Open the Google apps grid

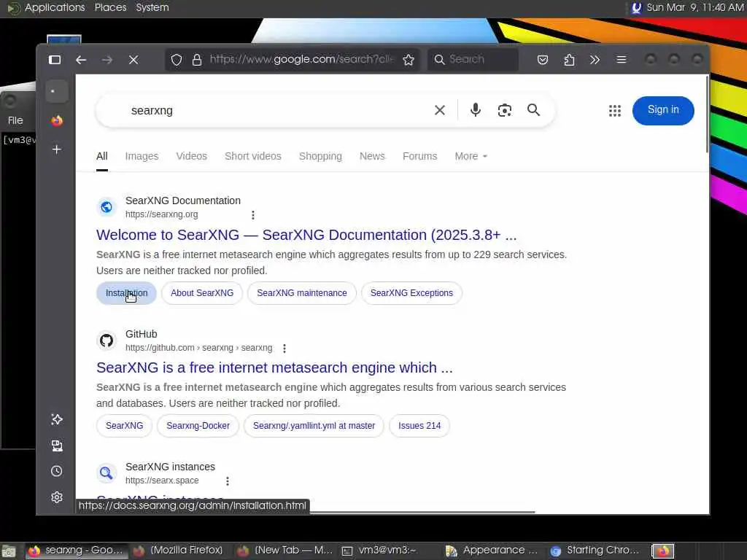tap(614, 111)
